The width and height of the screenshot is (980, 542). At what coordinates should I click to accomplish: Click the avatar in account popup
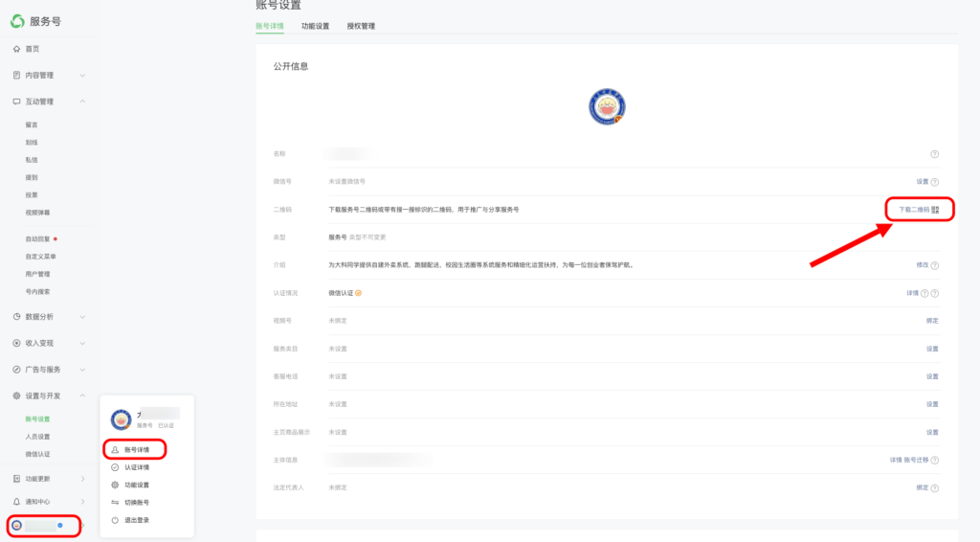tap(121, 419)
